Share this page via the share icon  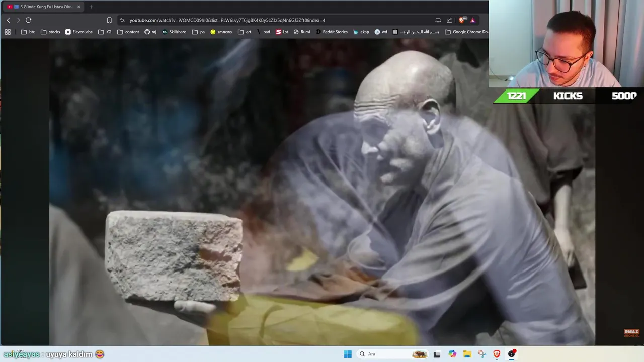click(x=449, y=20)
